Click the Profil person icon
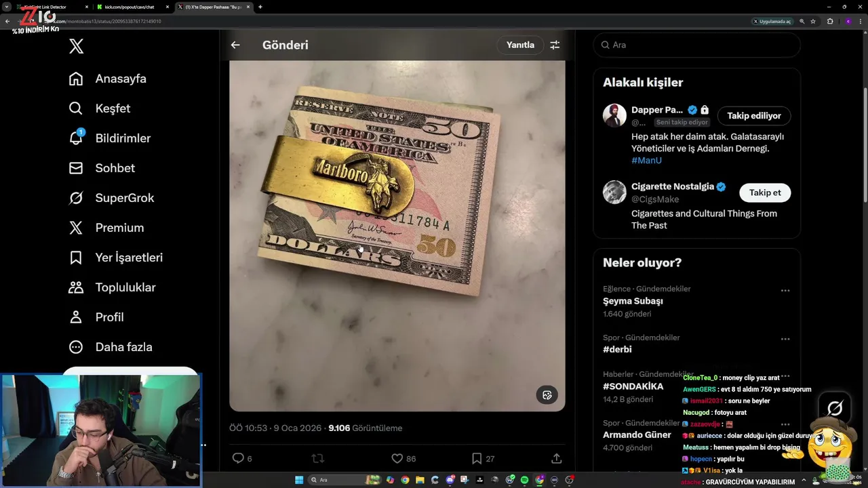This screenshot has width=868, height=488. point(76,317)
